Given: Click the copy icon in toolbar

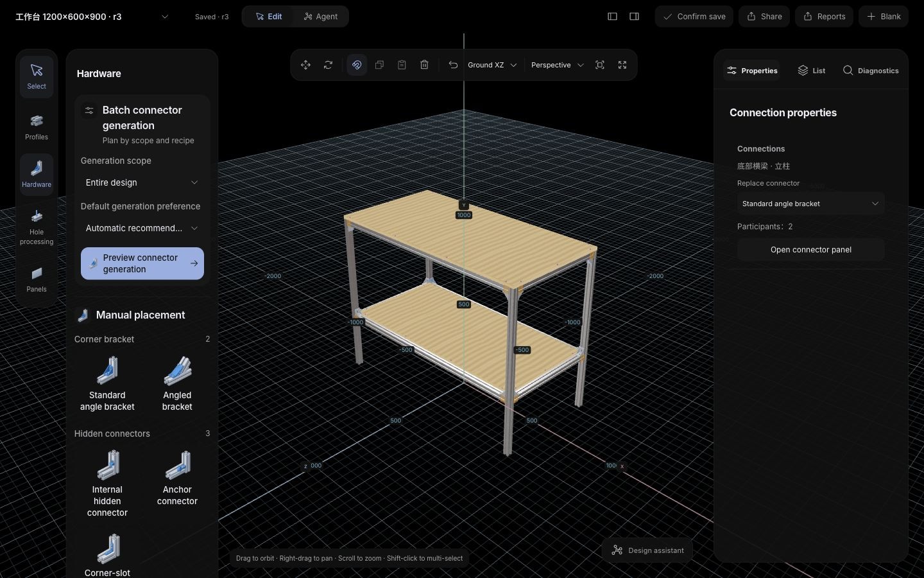Looking at the screenshot, I should (x=379, y=65).
